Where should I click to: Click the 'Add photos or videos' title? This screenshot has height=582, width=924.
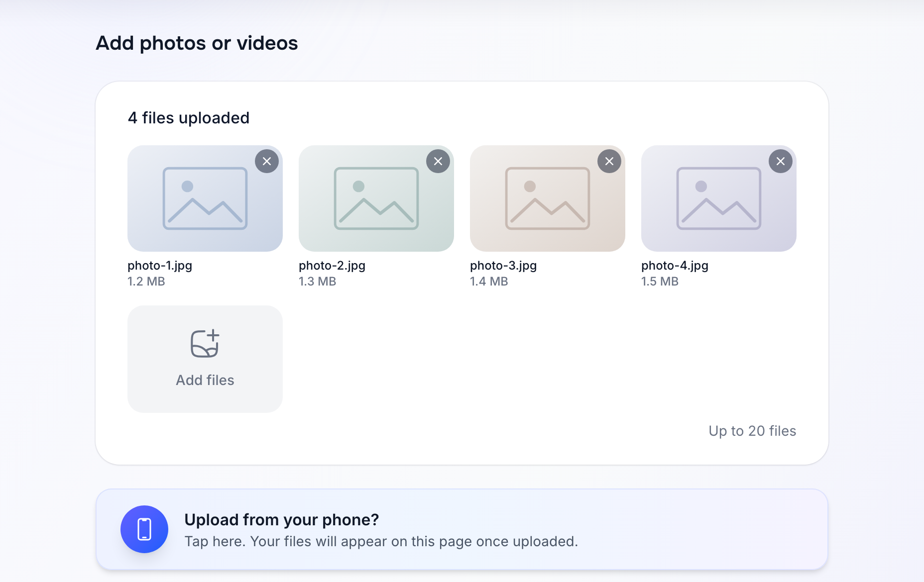coord(197,43)
